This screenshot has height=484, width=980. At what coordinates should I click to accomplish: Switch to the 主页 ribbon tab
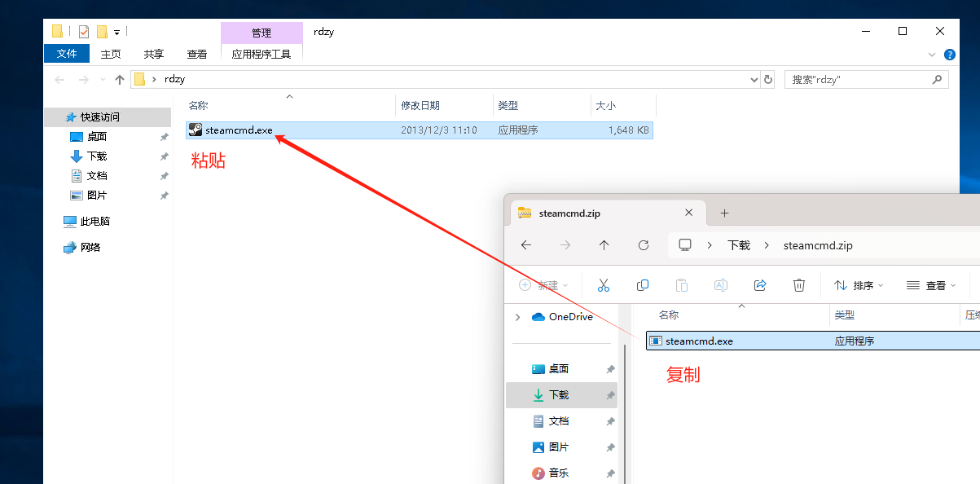111,54
